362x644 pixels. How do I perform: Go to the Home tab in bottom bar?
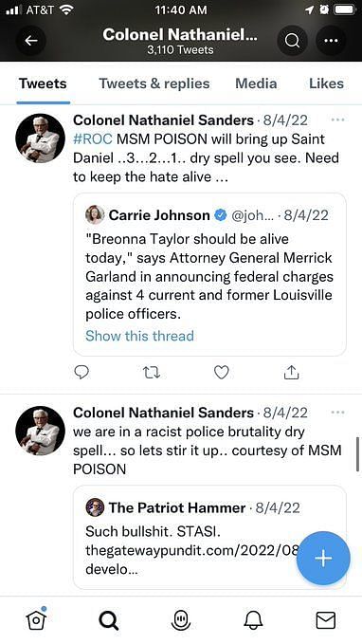coord(36,618)
